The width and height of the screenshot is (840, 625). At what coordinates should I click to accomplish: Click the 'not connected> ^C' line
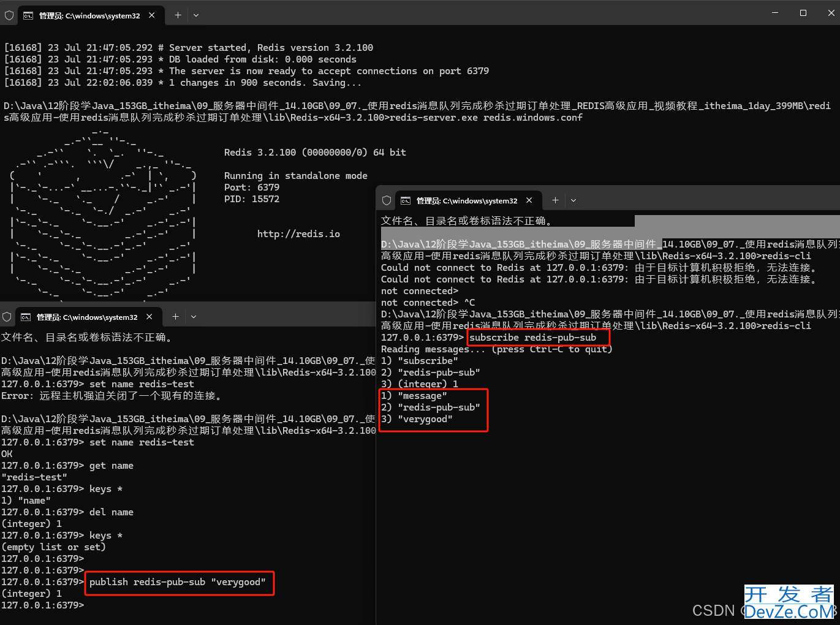click(x=428, y=302)
